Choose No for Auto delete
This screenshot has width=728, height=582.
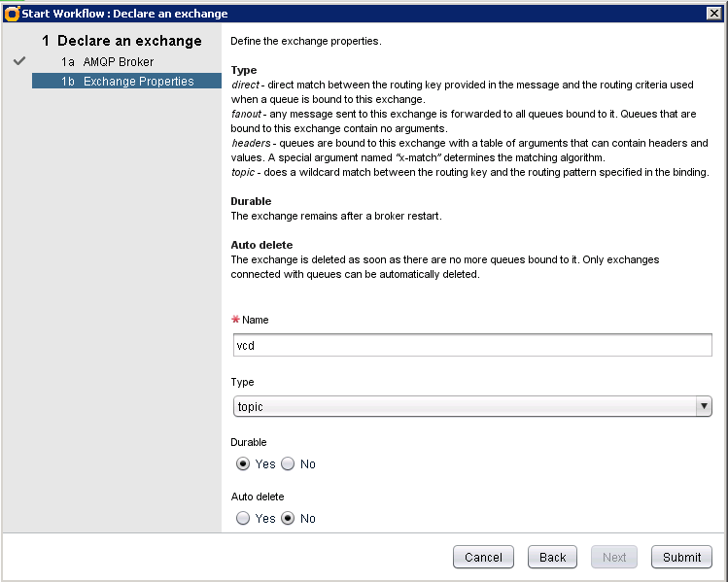[x=288, y=519]
